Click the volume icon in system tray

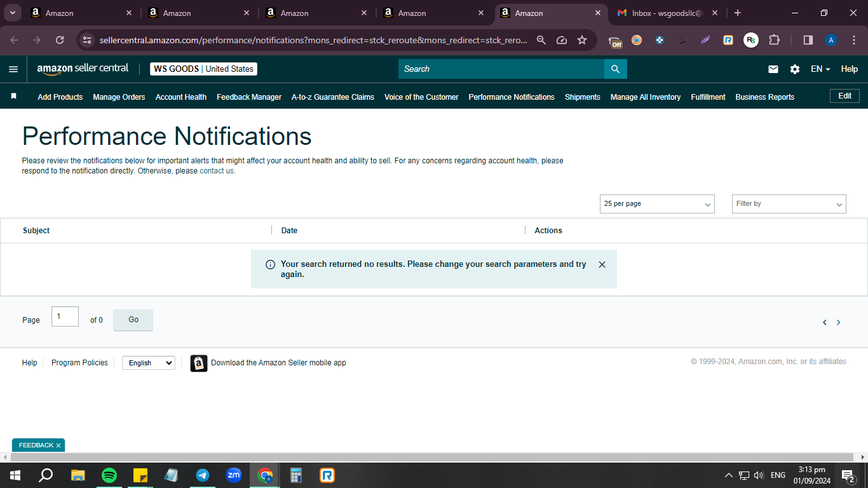click(759, 475)
